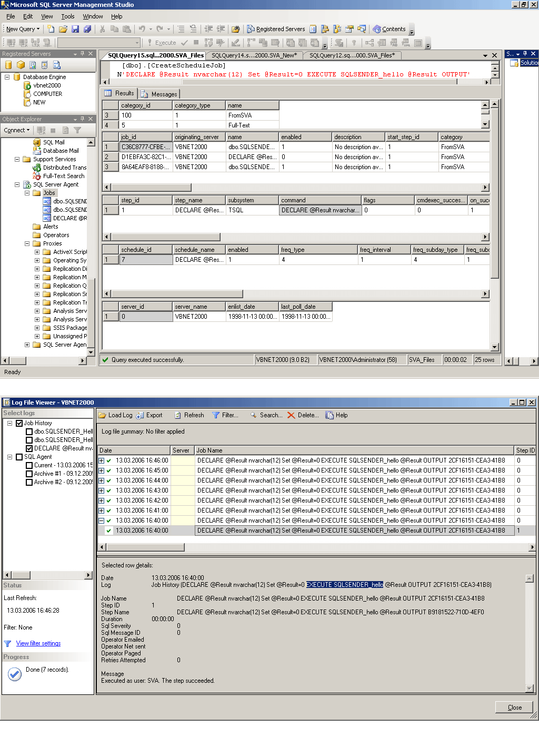Click the Job Name column header
The height and width of the screenshot is (756, 539).
[354, 450]
